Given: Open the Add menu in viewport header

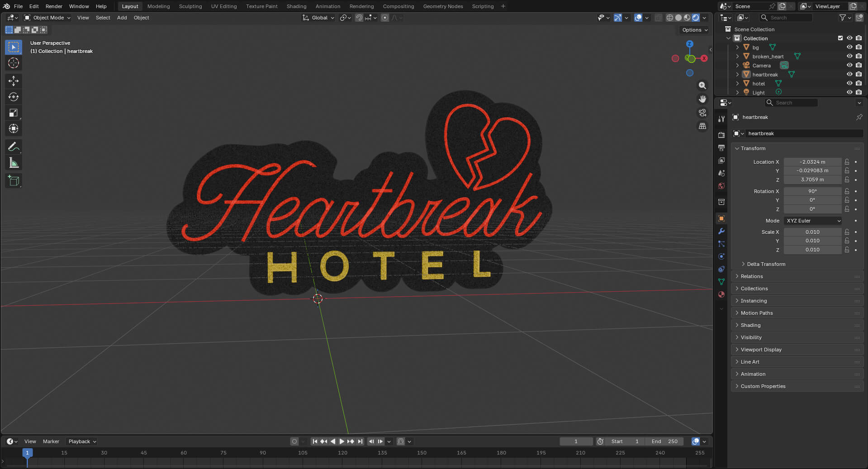Looking at the screenshot, I should (x=122, y=18).
